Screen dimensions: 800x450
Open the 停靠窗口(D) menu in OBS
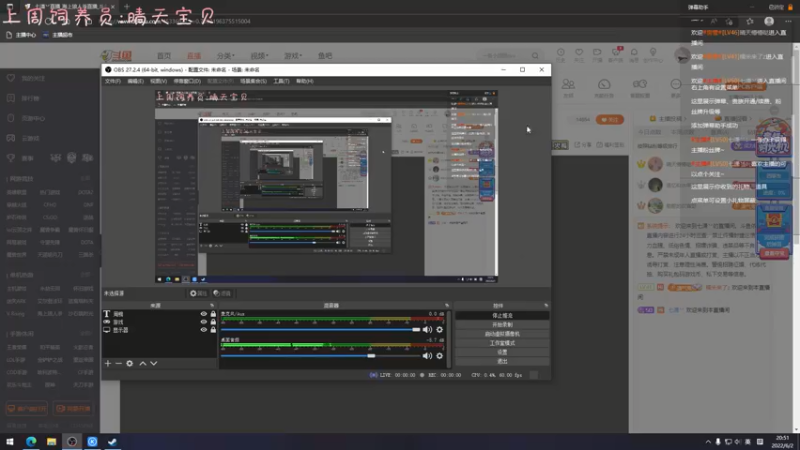[x=187, y=81]
